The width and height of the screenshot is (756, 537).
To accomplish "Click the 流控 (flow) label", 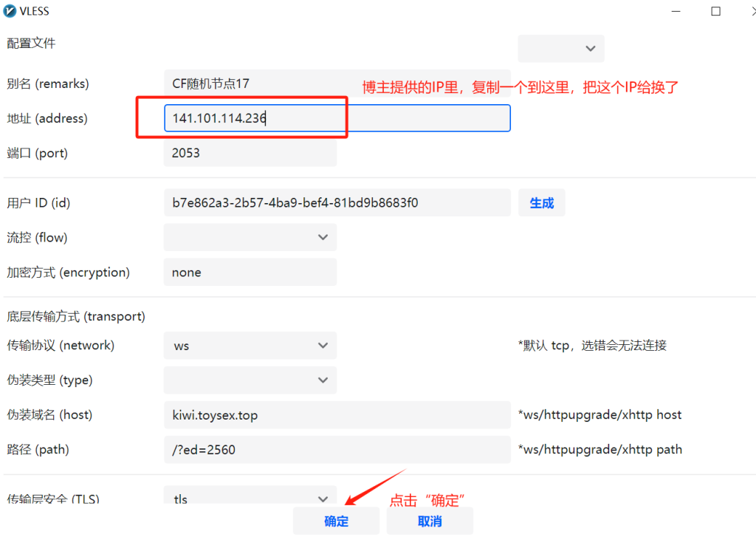I will point(37,237).
